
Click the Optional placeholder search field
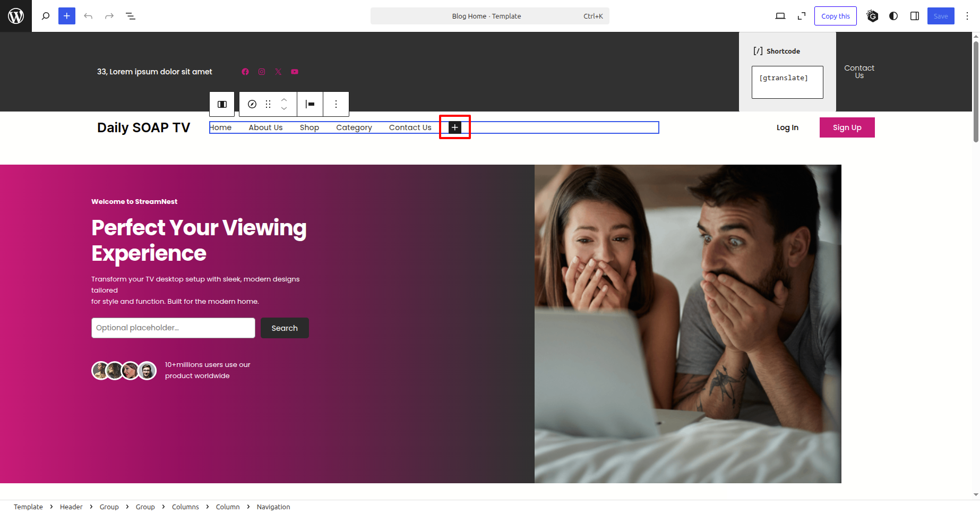[x=173, y=328]
